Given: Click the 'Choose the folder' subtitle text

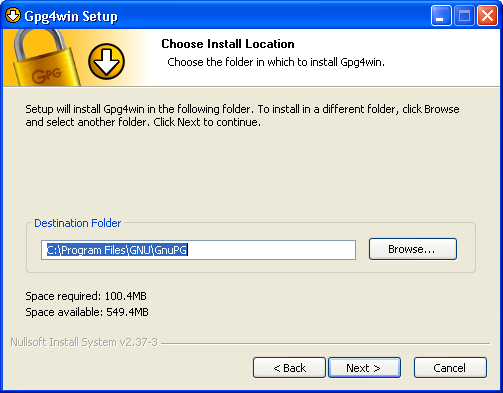Looking at the screenshot, I should click(x=276, y=62).
